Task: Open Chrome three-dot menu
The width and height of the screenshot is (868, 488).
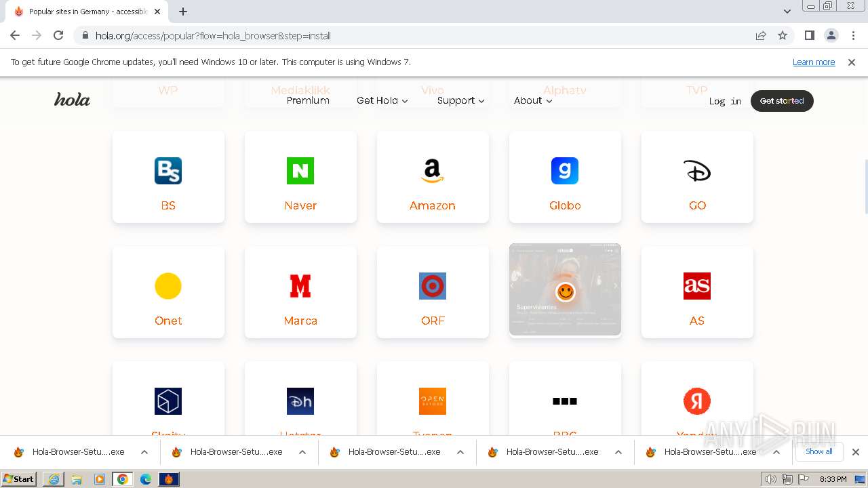Action: coord(854,35)
